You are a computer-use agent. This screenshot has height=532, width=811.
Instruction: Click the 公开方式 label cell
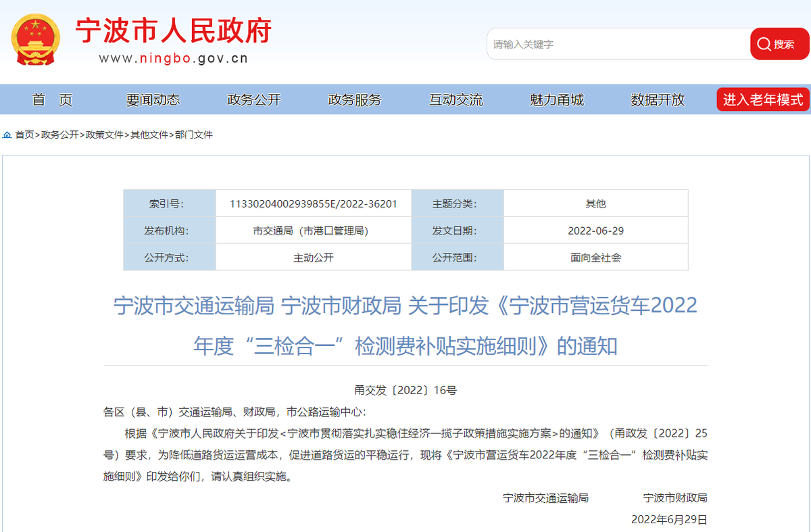tap(170, 258)
